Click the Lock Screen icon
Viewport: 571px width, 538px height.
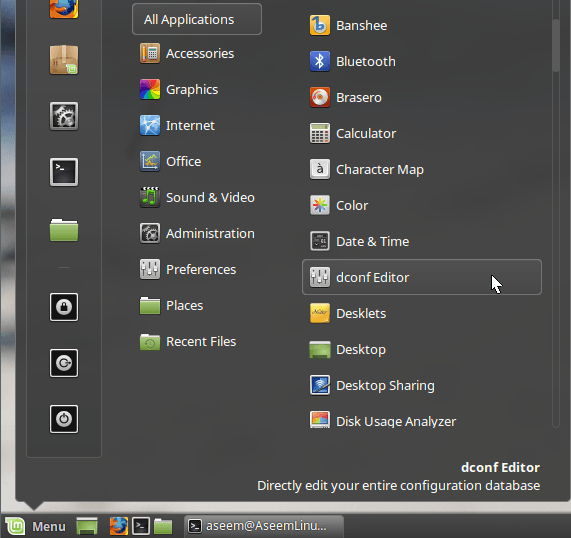click(x=64, y=307)
